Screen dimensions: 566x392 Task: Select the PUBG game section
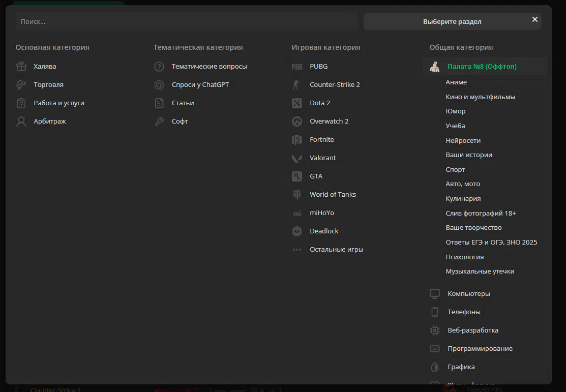click(319, 67)
